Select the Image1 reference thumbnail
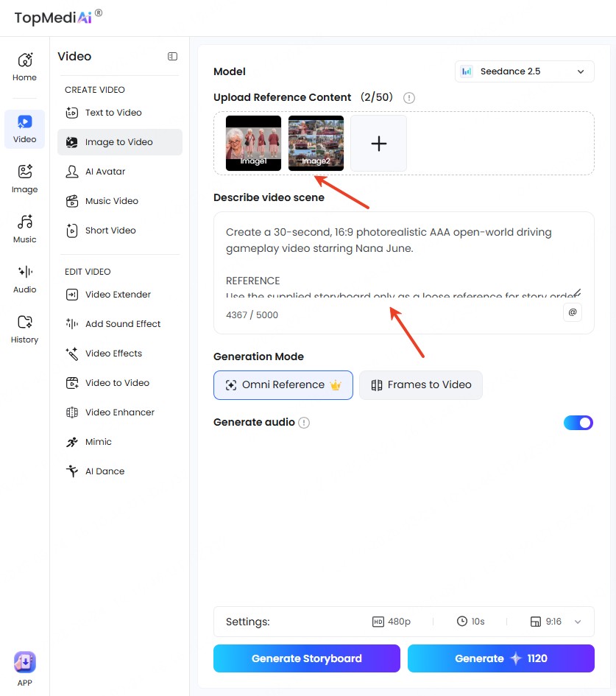This screenshot has height=696, width=616. click(253, 144)
